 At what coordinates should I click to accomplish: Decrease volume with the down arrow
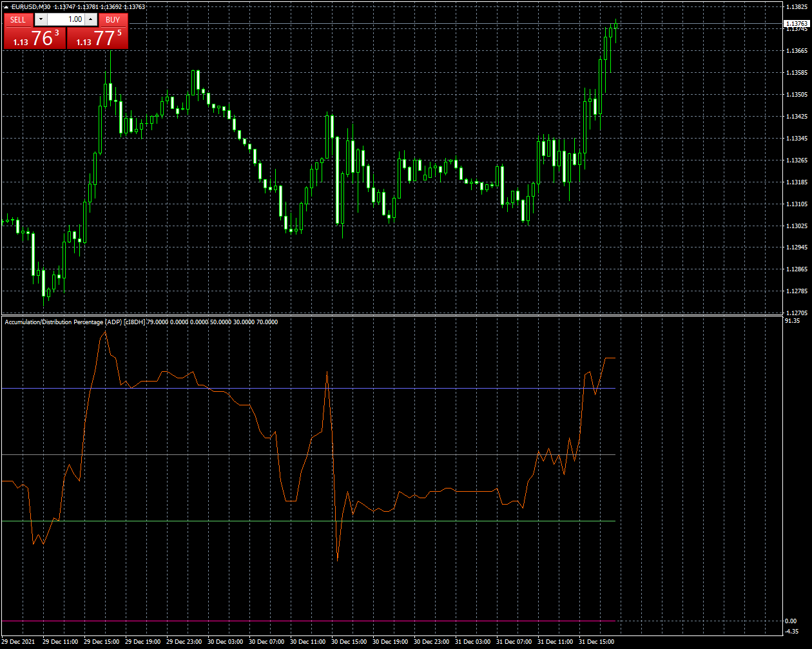click(41, 20)
